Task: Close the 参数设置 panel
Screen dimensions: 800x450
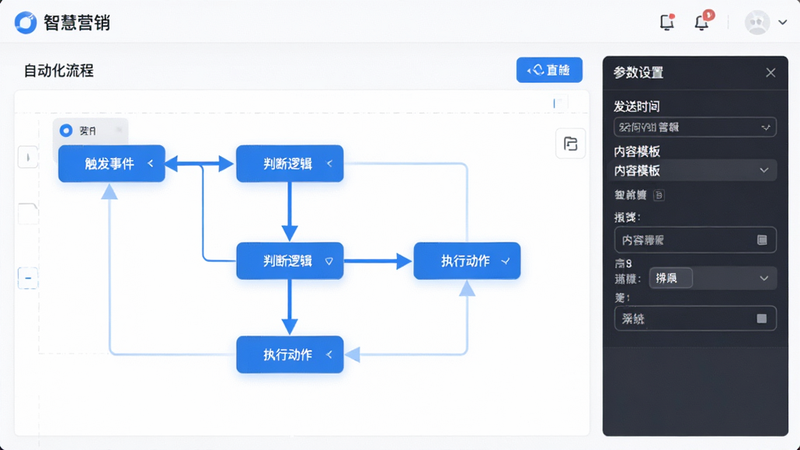Action: [770, 73]
